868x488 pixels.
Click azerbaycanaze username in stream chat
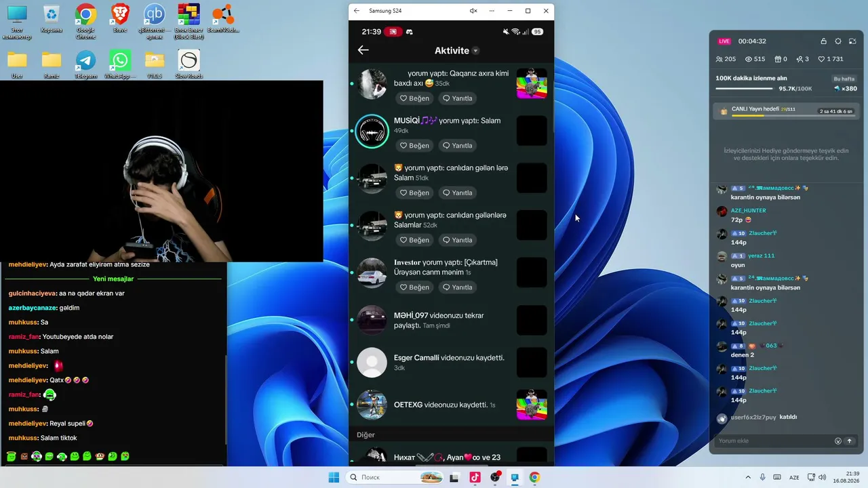[x=32, y=308]
